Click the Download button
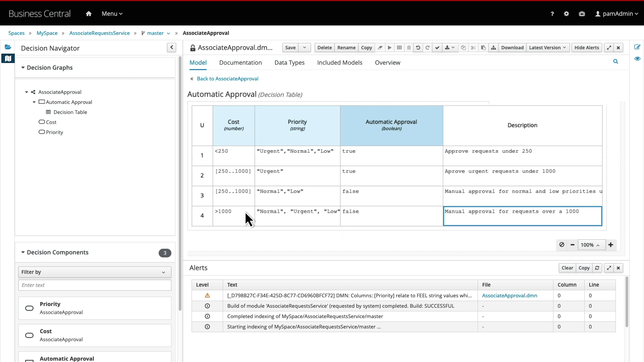The width and height of the screenshot is (644, 362). click(513, 48)
